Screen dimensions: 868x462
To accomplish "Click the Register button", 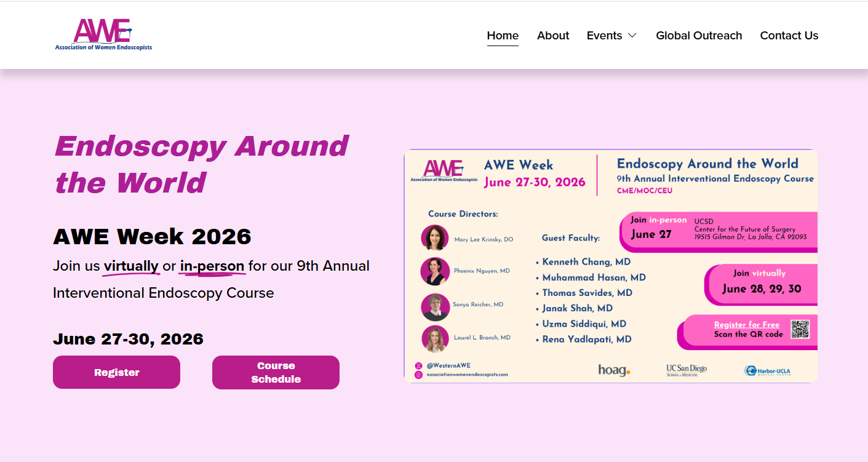I will pyautogui.click(x=116, y=372).
